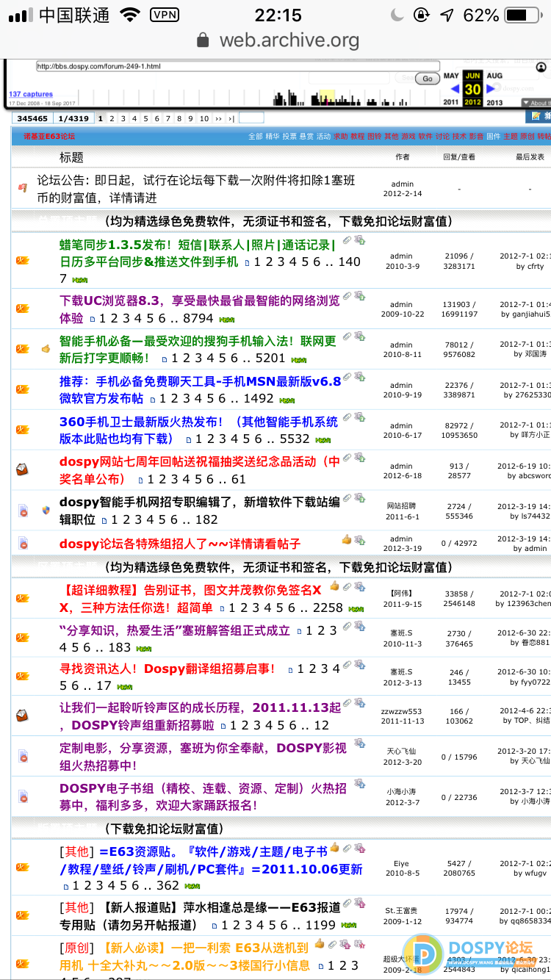The height and width of the screenshot is (980, 551).
Task: Select the 悬赏 filter tab
Action: click(307, 136)
